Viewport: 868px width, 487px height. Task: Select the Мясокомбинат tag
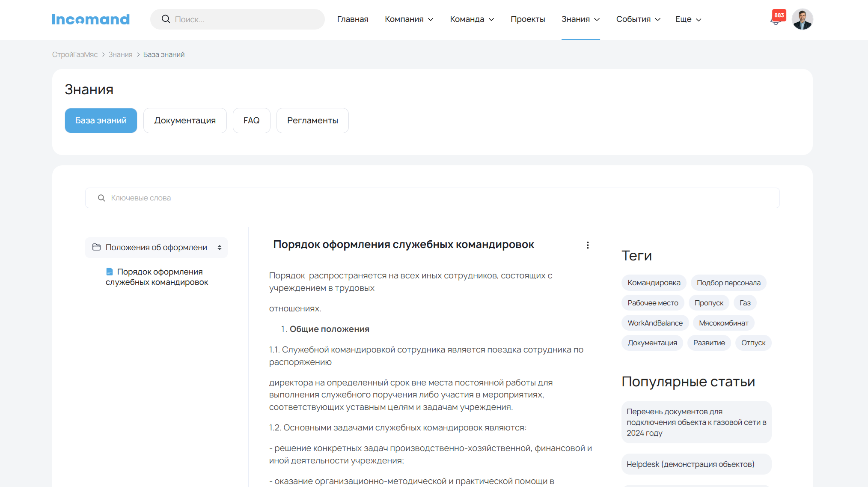[724, 323]
